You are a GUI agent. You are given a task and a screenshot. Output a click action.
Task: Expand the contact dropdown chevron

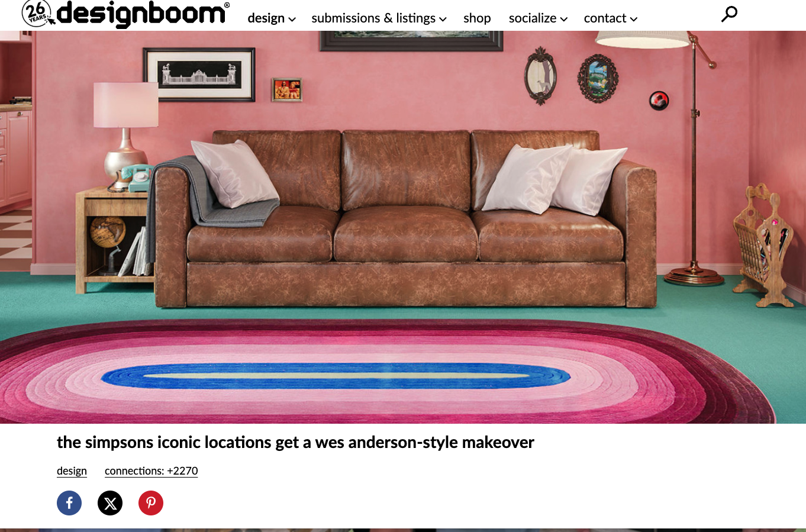tap(634, 20)
